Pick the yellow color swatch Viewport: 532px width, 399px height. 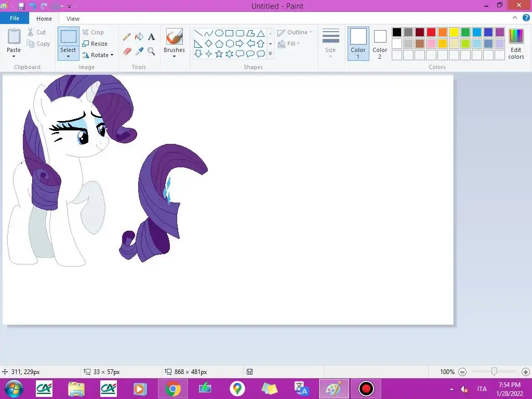tap(454, 32)
